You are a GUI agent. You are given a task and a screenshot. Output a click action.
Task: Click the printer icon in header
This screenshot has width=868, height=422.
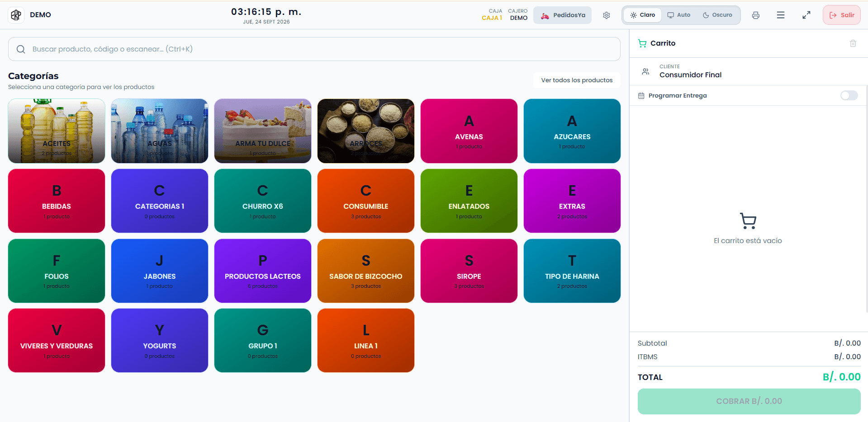pyautogui.click(x=755, y=15)
